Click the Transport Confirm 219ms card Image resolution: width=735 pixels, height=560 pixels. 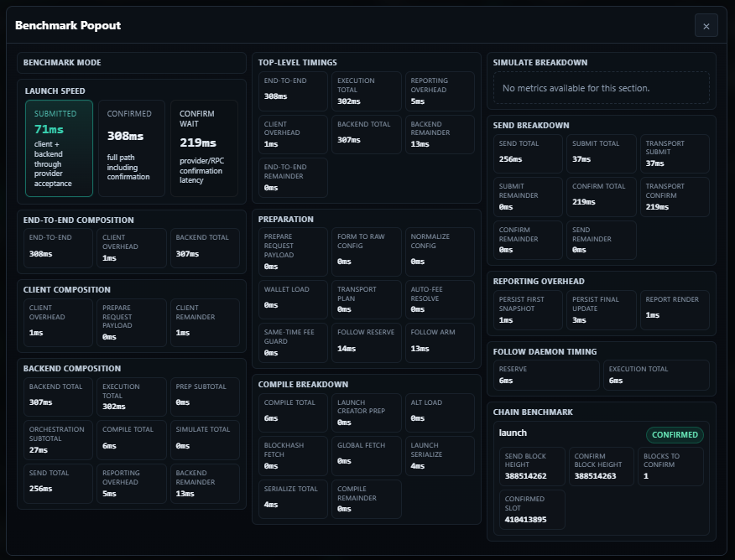click(x=675, y=197)
